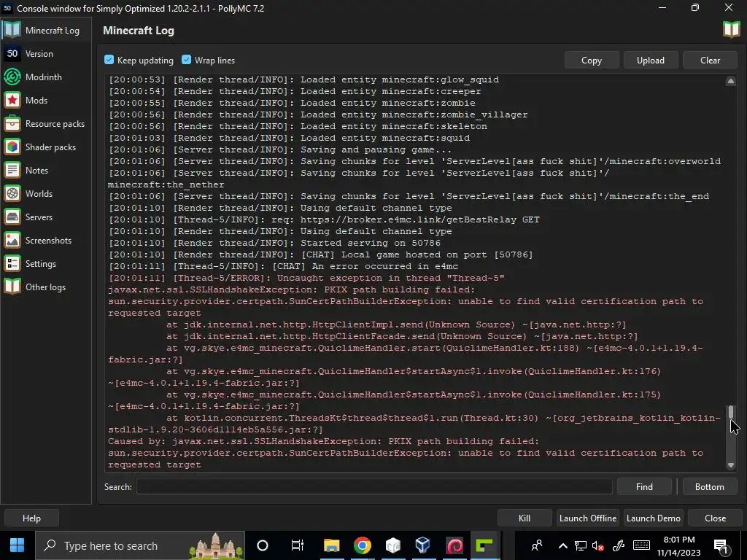Click the Launch Demo button
This screenshot has width=747, height=560.
653,518
